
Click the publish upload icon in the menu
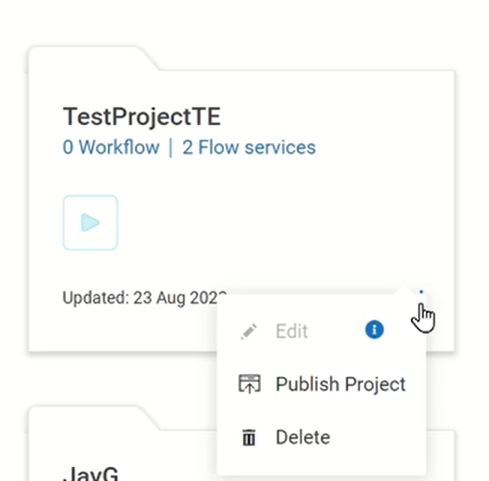pos(249,384)
